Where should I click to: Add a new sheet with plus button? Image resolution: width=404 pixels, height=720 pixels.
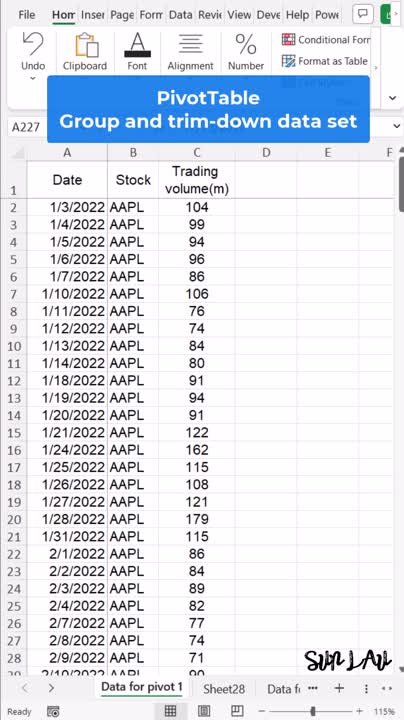click(339, 688)
